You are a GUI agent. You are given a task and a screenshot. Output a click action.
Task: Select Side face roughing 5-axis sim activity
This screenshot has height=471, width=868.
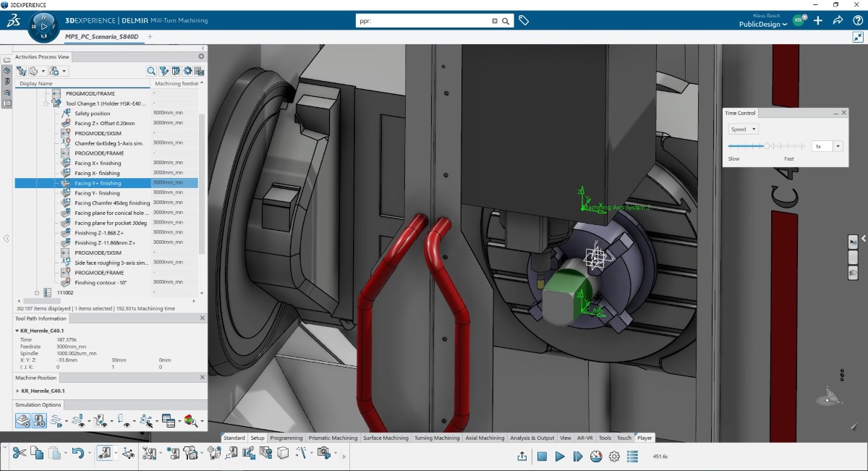[111, 263]
